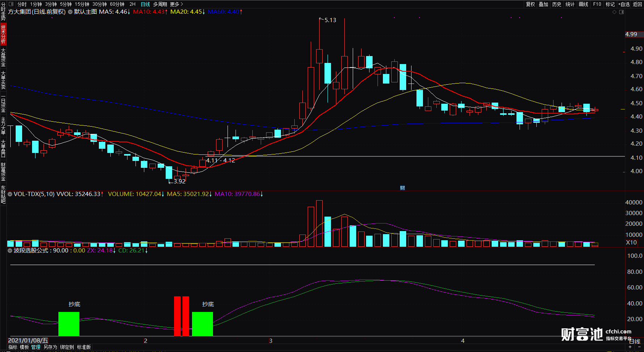Click the 5.13 high price label
The width and height of the screenshot is (644, 352).
330,20
